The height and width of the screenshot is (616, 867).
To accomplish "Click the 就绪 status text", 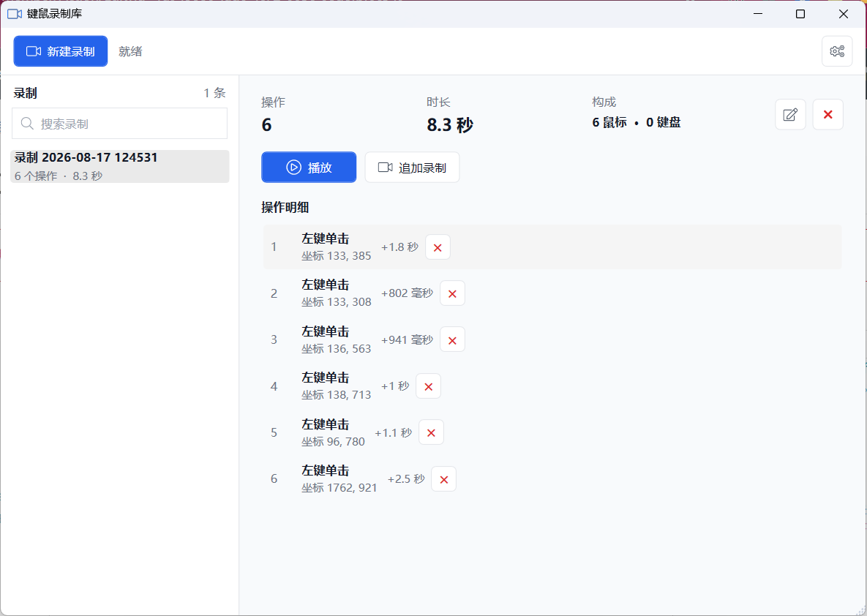I will 130,51.
